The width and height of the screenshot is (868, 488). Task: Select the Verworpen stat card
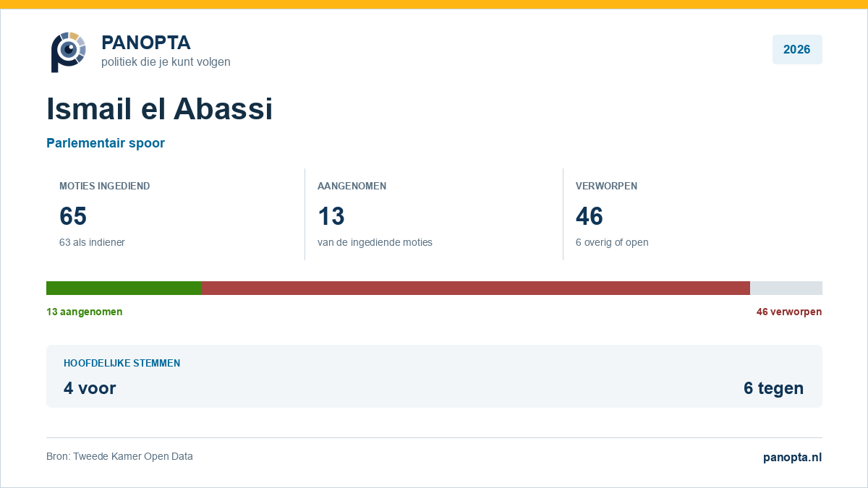pos(693,214)
